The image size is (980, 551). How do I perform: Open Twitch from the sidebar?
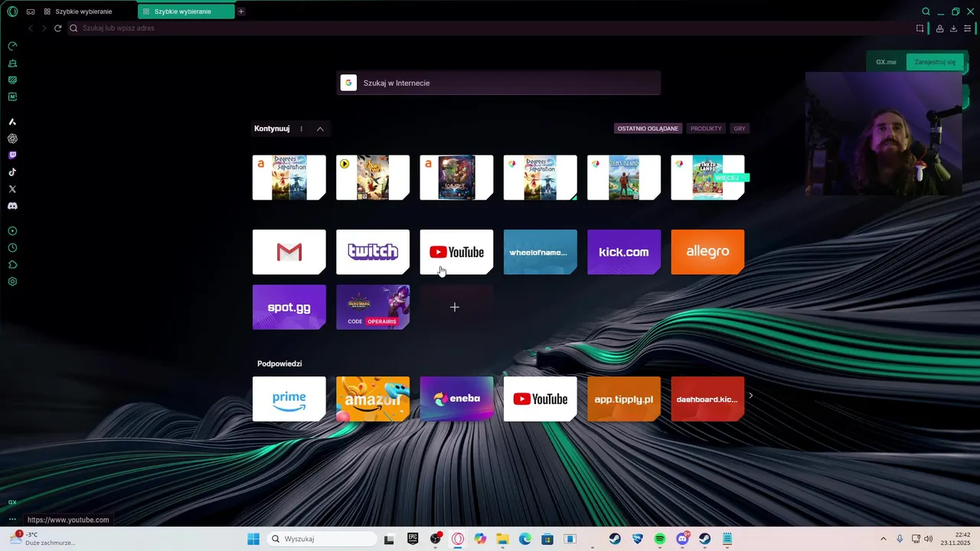click(x=12, y=155)
